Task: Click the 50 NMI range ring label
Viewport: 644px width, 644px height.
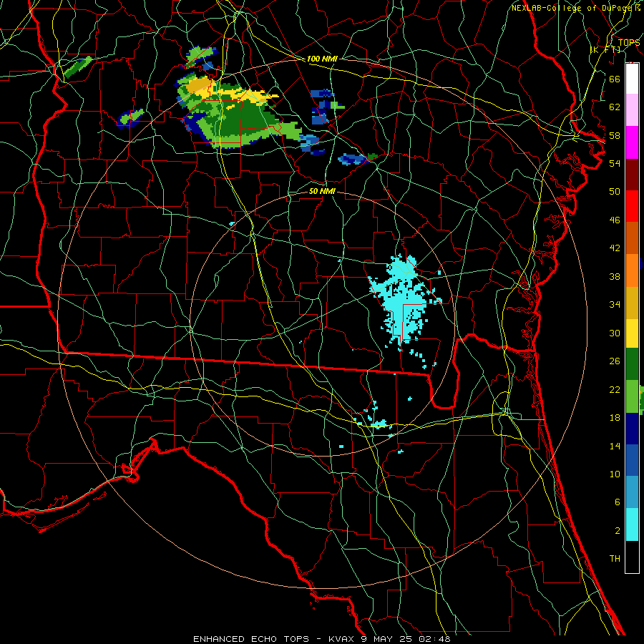Action: pos(322,191)
